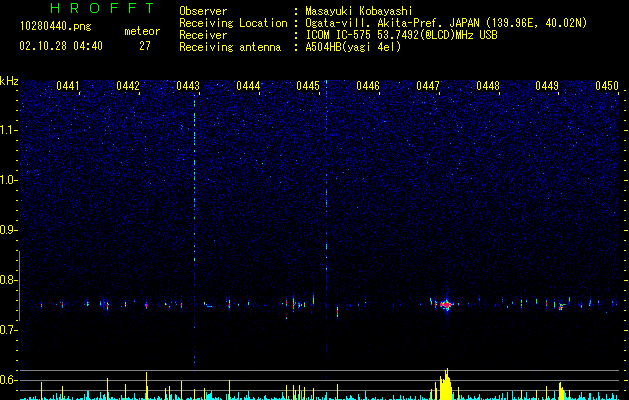The height and width of the screenshot is (400, 629).
Task: Click the 0.8 kHz frequency axis label
Action: pos(8,280)
